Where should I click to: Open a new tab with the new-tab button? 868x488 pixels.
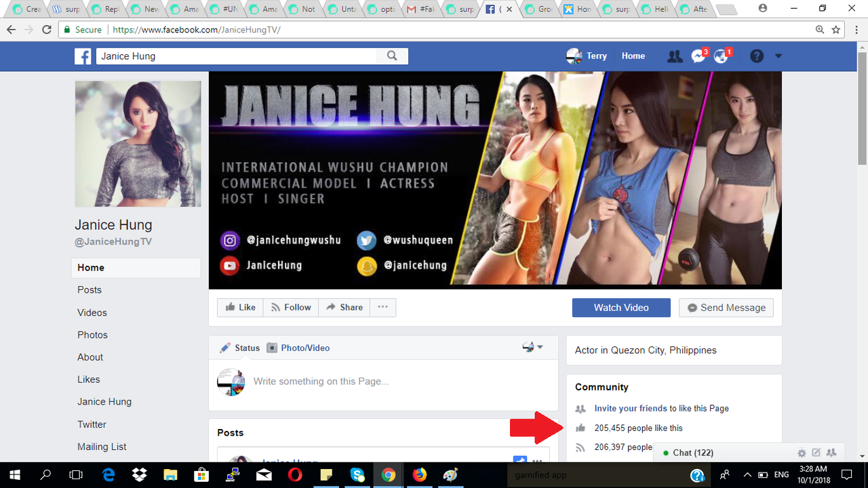726,9
